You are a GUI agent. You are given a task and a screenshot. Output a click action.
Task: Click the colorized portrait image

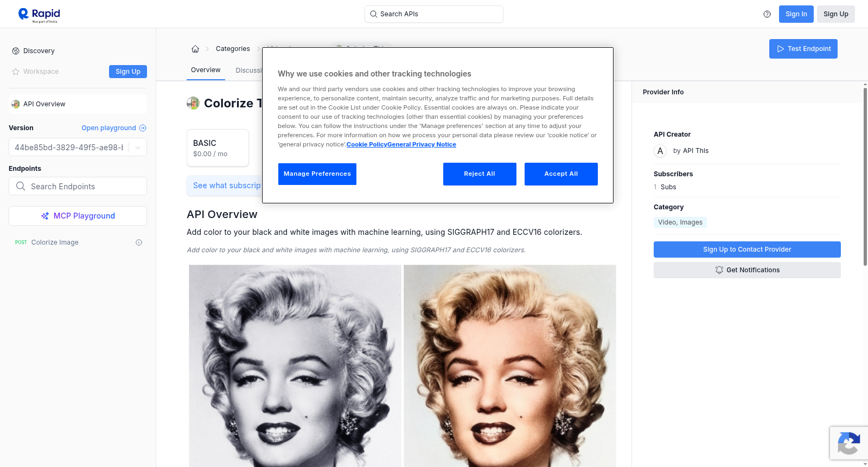pyautogui.click(x=510, y=366)
